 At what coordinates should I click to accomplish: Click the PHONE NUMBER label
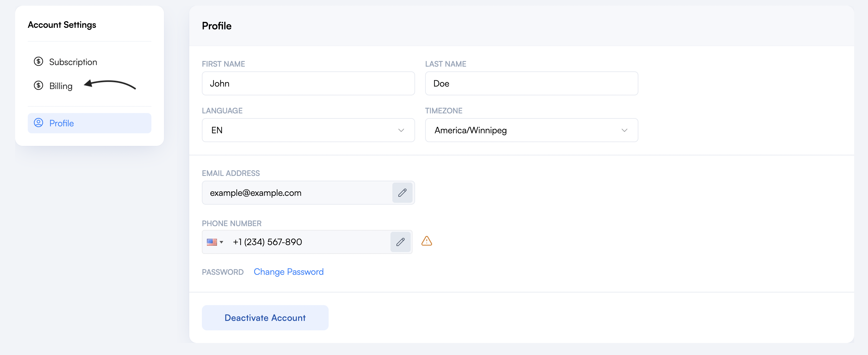pos(232,223)
